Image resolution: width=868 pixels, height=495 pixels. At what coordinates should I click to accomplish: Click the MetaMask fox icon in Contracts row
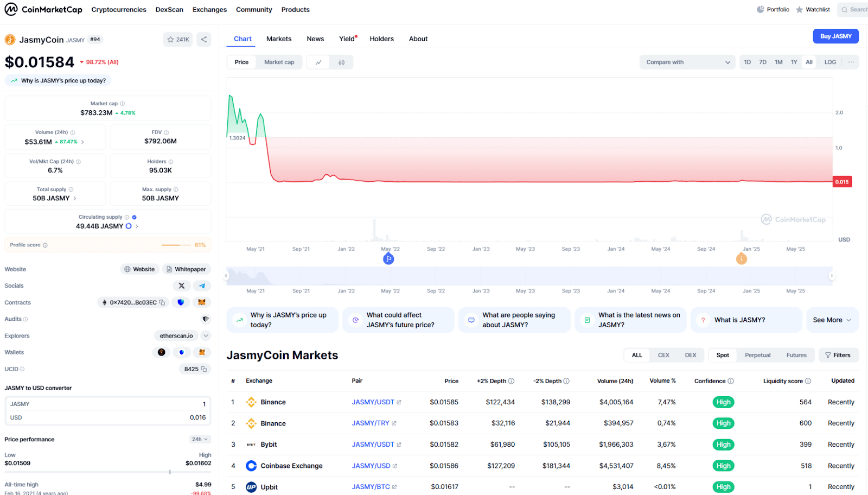(x=202, y=302)
